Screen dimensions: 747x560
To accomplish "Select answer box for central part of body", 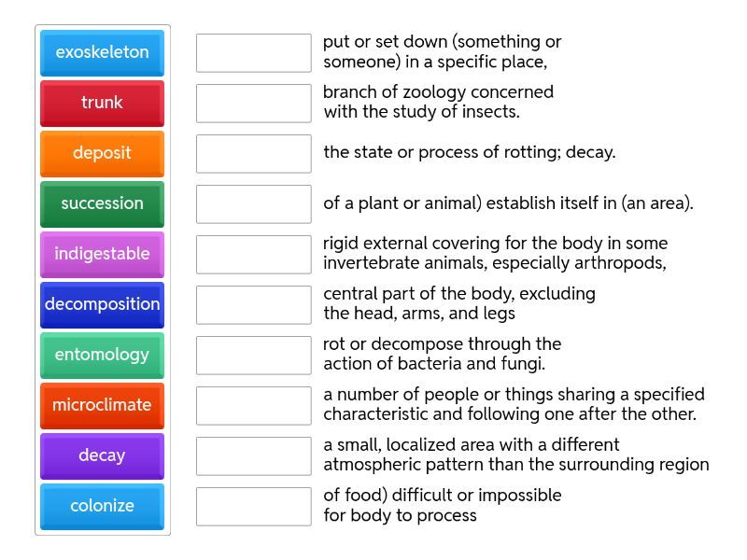I will pos(253,304).
